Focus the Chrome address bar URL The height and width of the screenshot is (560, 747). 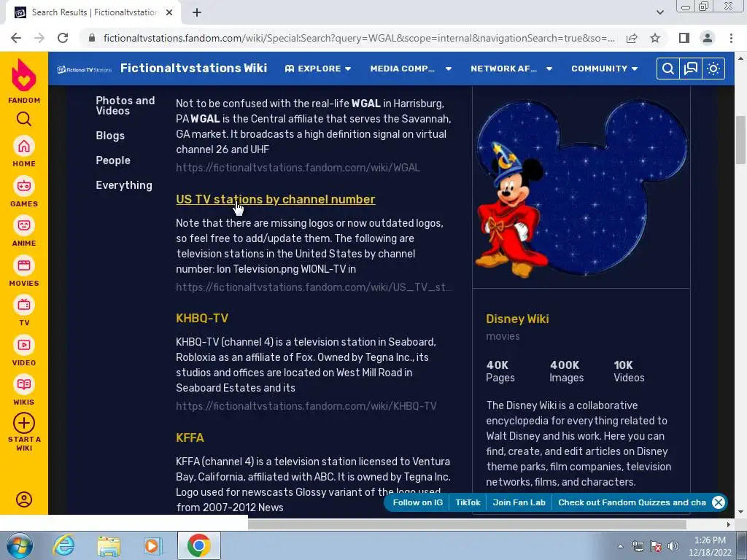tap(359, 38)
